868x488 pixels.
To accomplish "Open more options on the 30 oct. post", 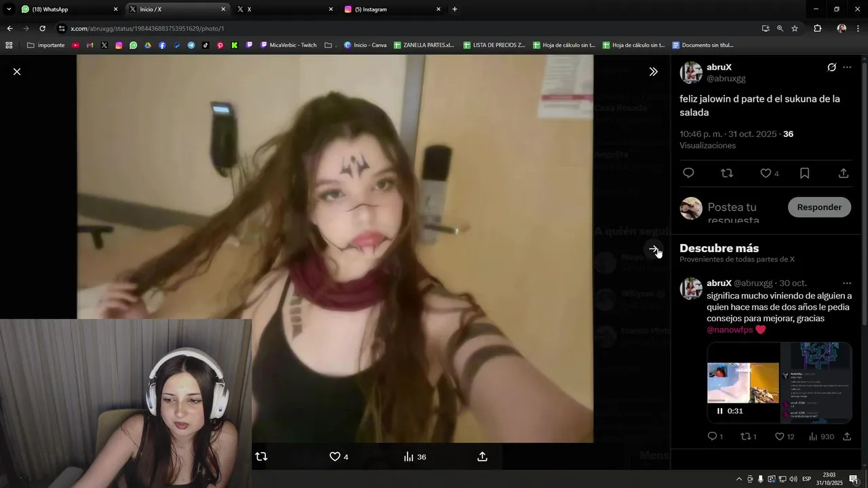I will pos(847,283).
